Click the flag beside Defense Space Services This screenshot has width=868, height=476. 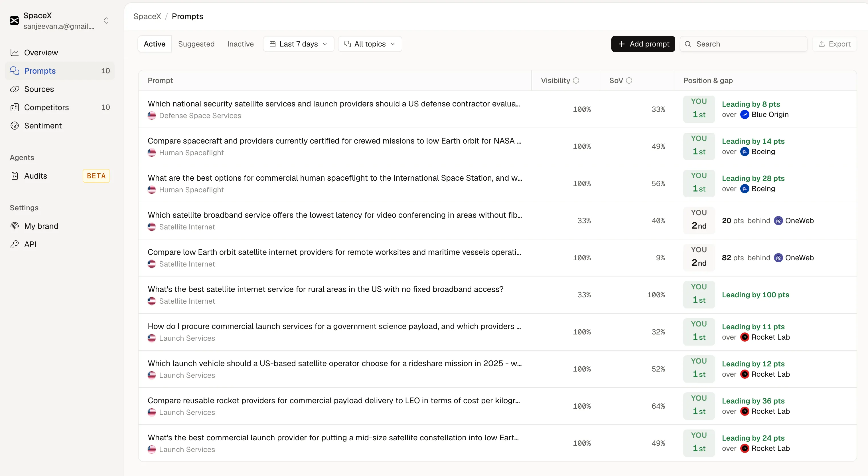tap(152, 116)
